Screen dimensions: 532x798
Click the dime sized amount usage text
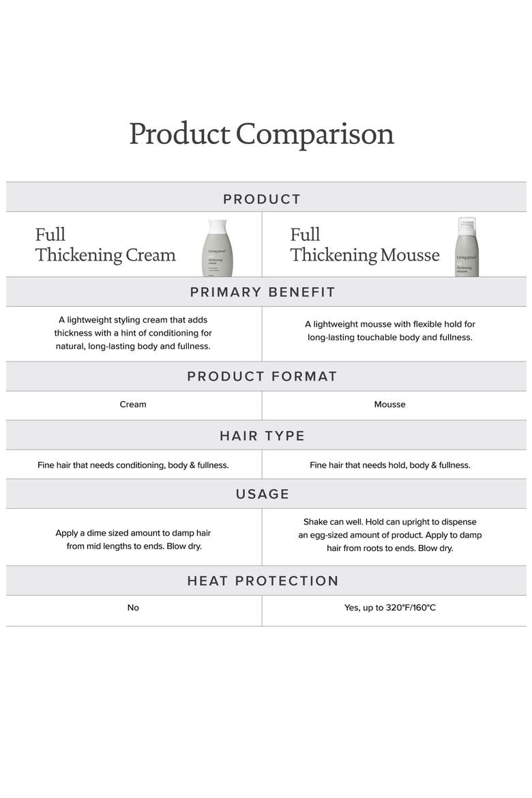tap(133, 540)
